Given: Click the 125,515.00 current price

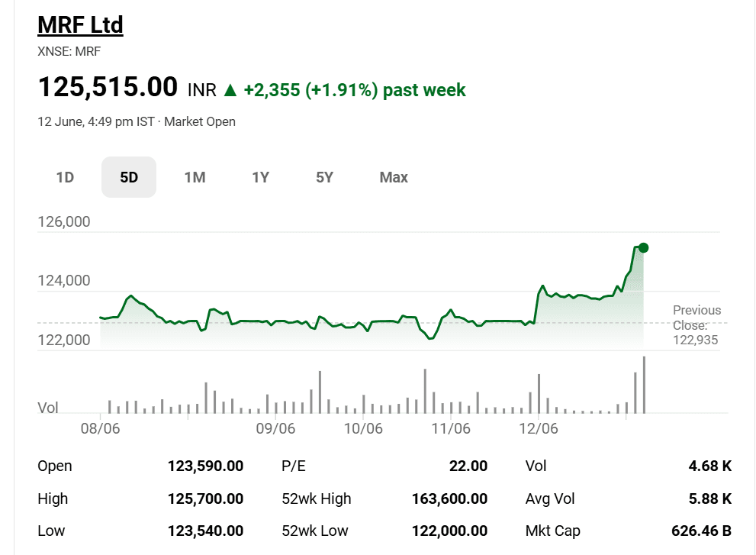Looking at the screenshot, I should tap(108, 87).
